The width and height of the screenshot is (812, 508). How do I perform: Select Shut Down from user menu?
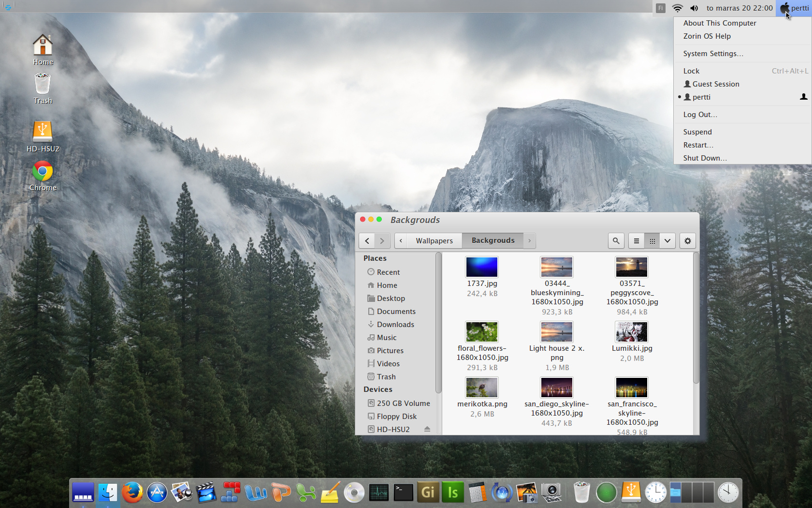[x=705, y=158]
